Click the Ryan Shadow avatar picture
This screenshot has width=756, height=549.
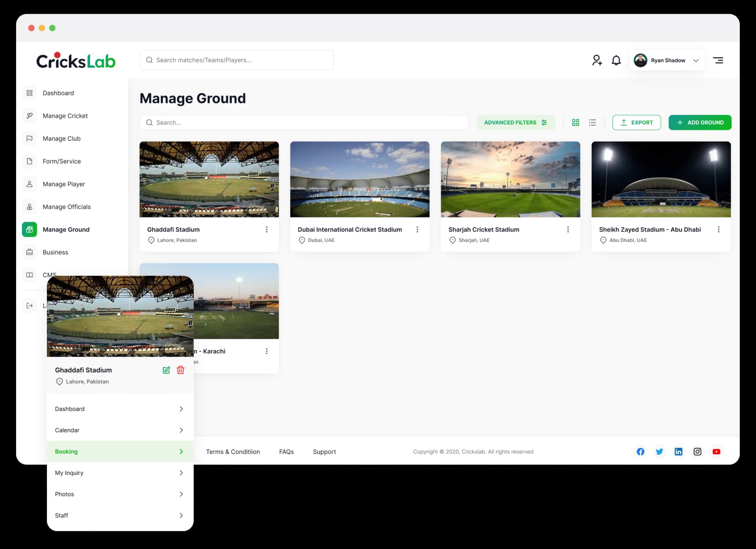click(641, 60)
